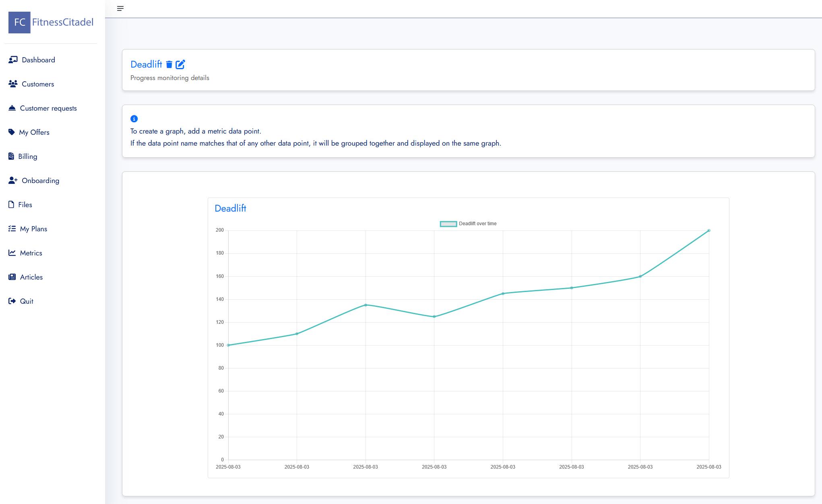The width and height of the screenshot is (822, 504).
Task: Click the Deadlift heading link at top
Action: click(146, 64)
